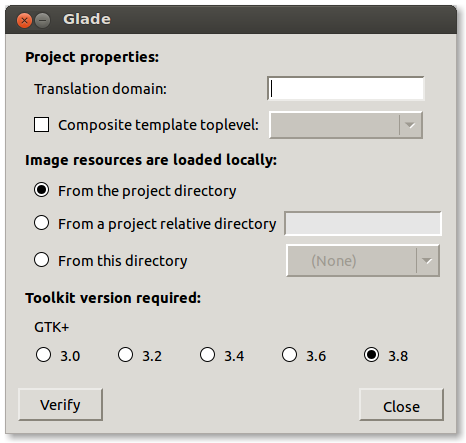Click the Verify button
The width and height of the screenshot is (466, 443).
60,405
